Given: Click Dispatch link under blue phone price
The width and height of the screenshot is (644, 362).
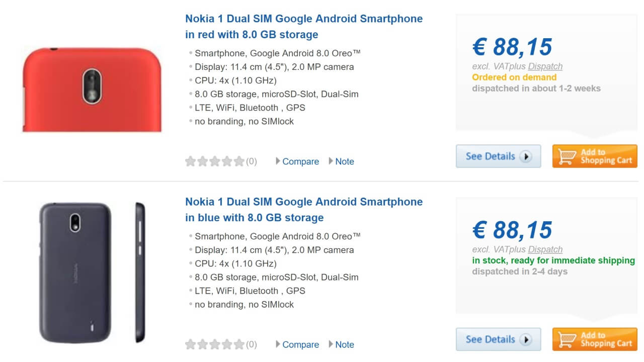Looking at the screenshot, I should 545,249.
